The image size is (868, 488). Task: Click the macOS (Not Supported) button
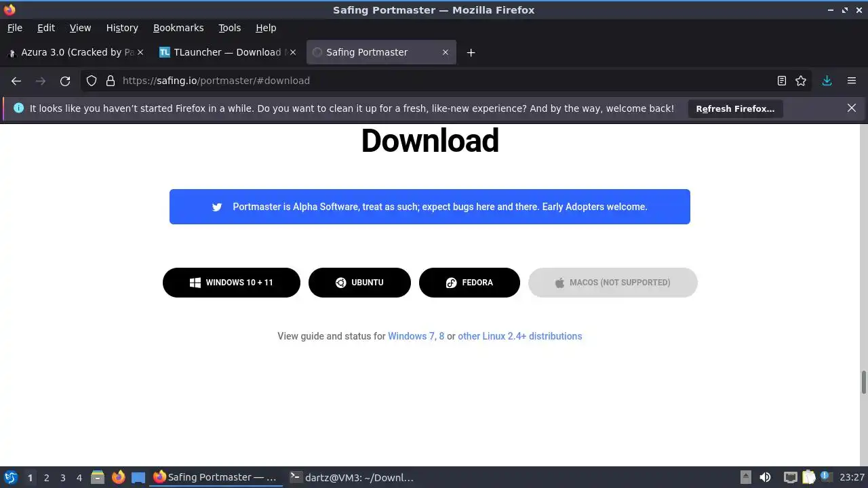[x=613, y=283]
